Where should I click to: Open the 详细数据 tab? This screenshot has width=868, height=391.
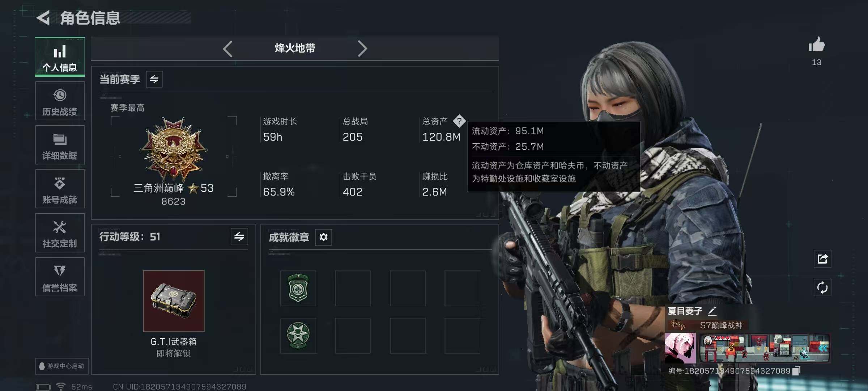click(x=60, y=145)
